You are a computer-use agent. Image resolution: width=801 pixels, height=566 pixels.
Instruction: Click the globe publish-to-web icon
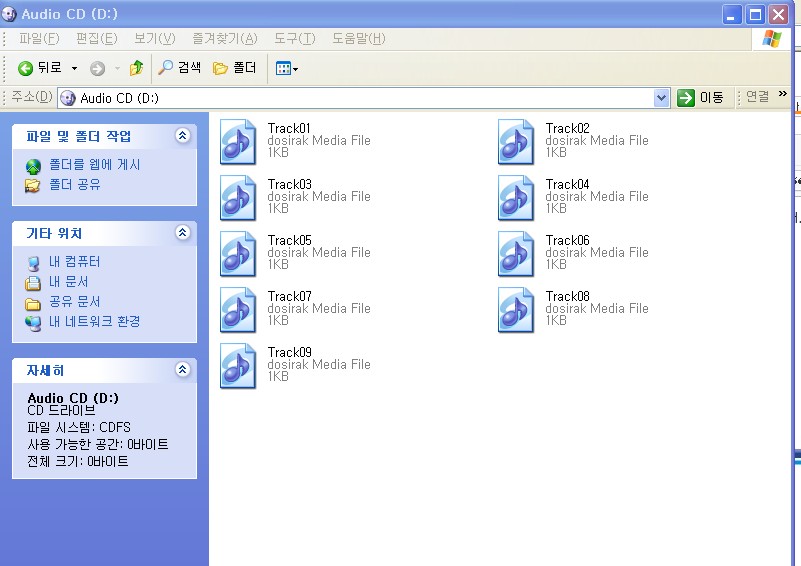click(x=33, y=167)
